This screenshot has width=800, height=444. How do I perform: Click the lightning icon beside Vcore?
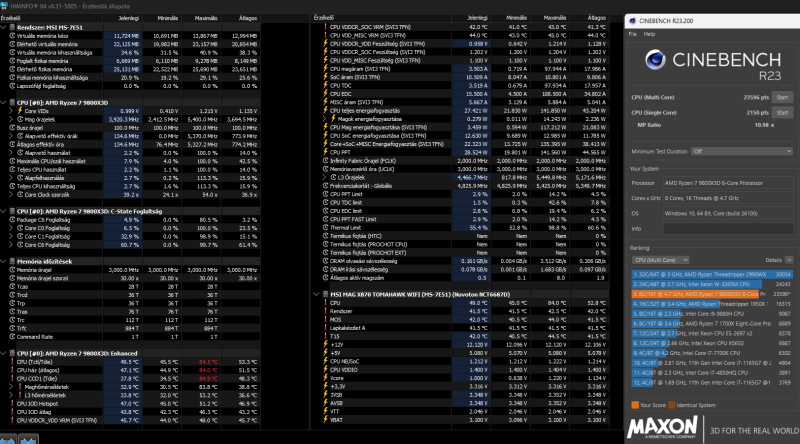[325, 378]
